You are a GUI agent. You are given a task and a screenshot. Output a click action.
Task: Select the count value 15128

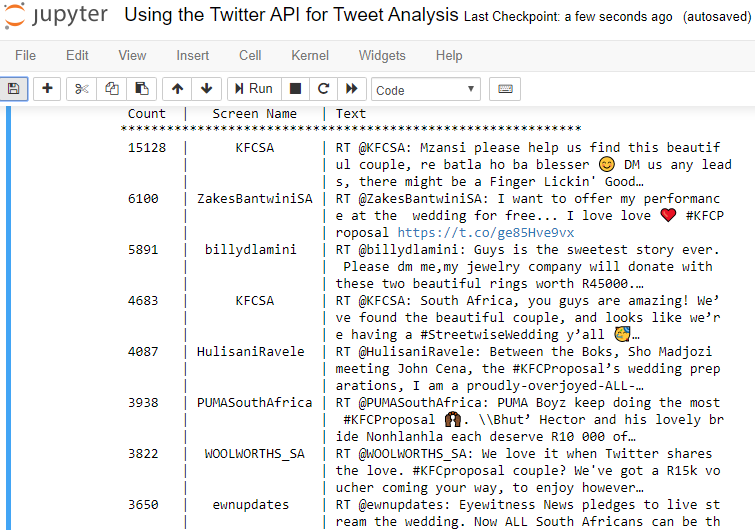[147, 147]
